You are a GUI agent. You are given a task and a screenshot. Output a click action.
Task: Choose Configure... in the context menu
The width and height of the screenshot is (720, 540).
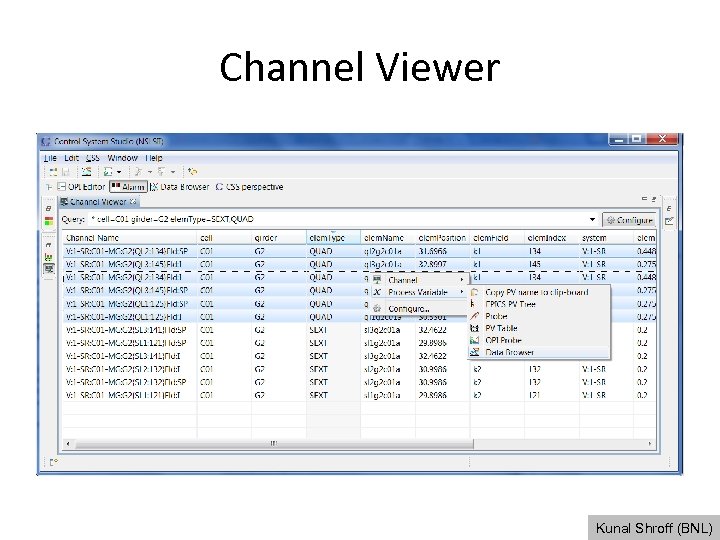click(420, 309)
